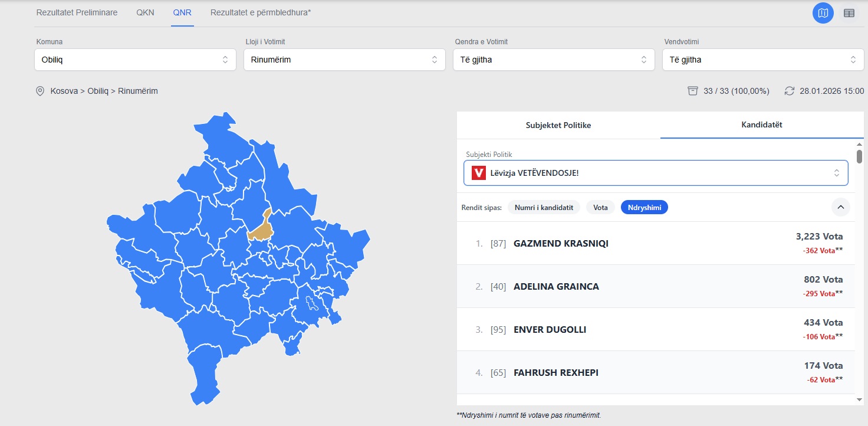Select candidate Adelina Grainca row
Screen dimensions: 868x426
[x=655, y=286]
